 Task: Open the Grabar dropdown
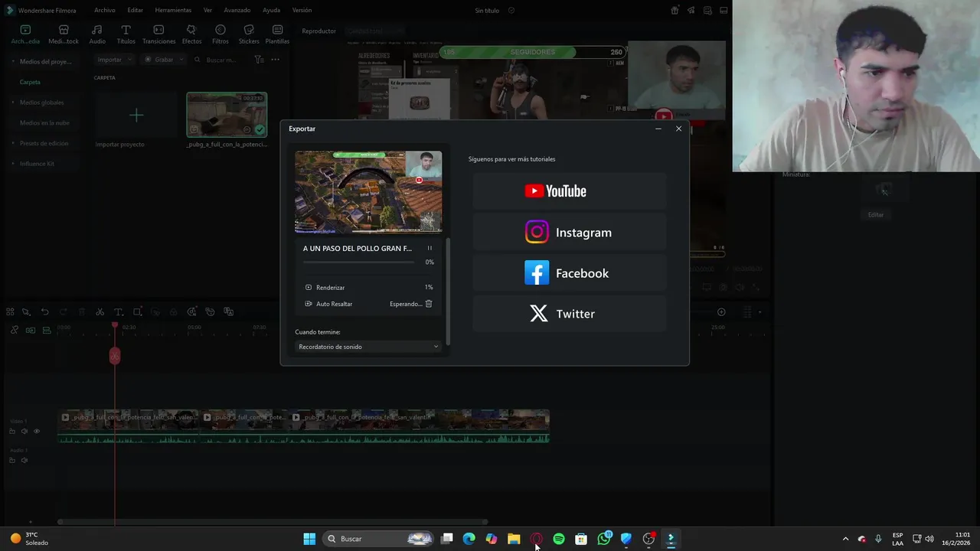coord(163,60)
